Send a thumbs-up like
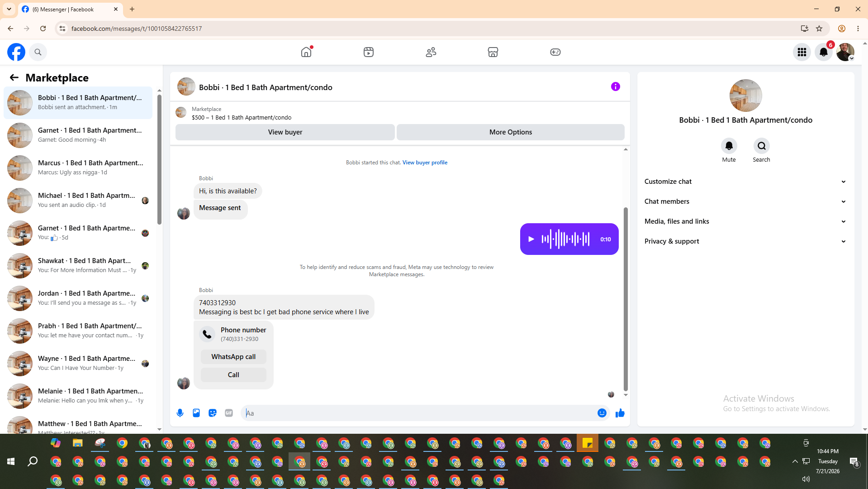The width and height of the screenshot is (868, 489). coord(620,413)
